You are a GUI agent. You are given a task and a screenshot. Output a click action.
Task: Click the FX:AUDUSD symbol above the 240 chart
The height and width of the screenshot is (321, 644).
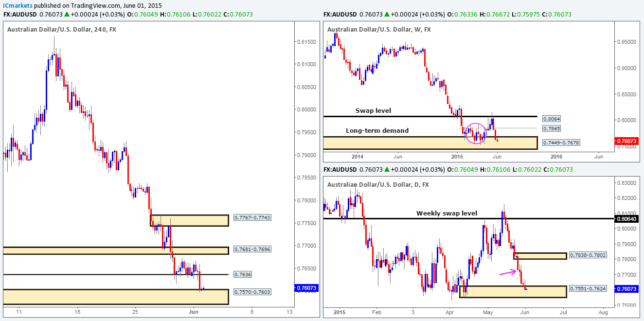[20, 14]
